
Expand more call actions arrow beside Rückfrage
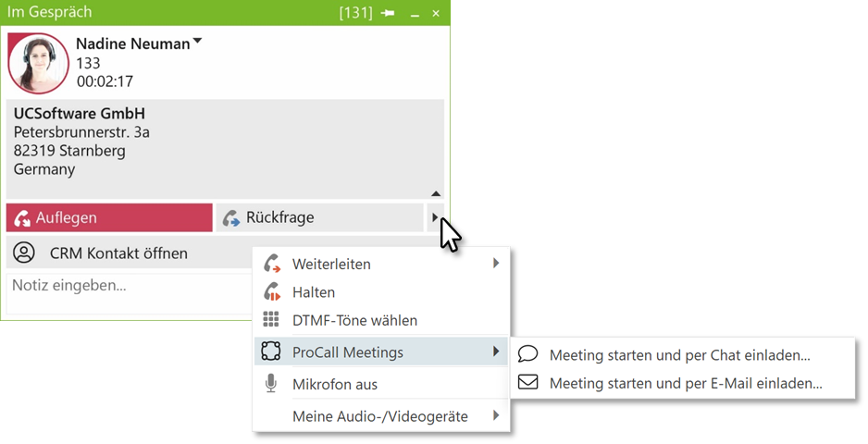click(435, 218)
